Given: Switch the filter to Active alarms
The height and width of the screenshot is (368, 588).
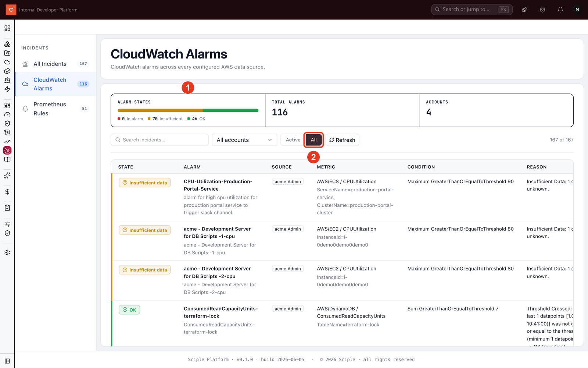Looking at the screenshot, I should (293, 140).
